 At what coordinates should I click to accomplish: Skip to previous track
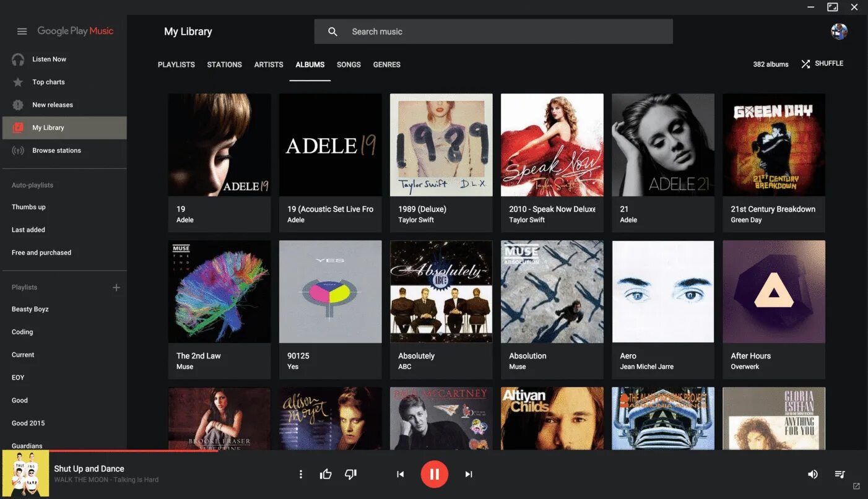[401, 474]
